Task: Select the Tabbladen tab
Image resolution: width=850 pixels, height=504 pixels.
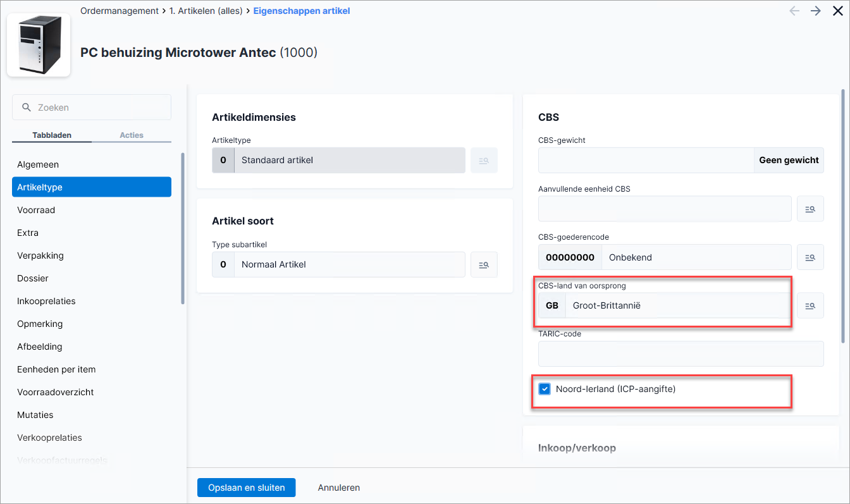Action: click(x=52, y=135)
